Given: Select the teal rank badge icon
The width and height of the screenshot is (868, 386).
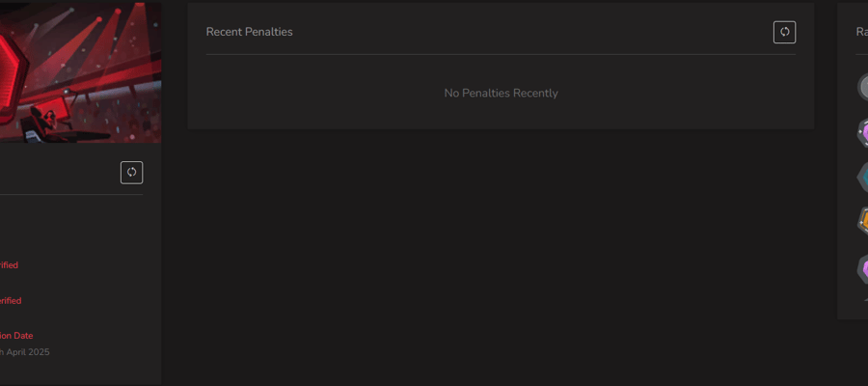Looking at the screenshot, I should [863, 178].
